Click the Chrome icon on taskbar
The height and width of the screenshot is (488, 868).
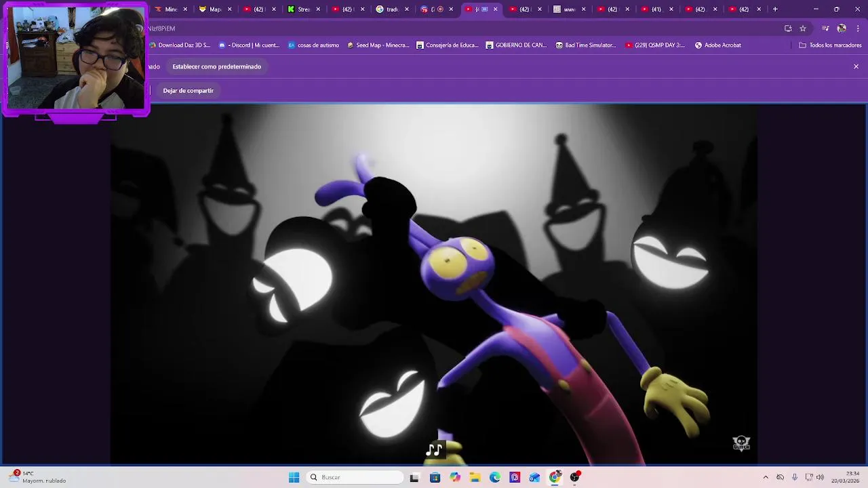click(555, 477)
